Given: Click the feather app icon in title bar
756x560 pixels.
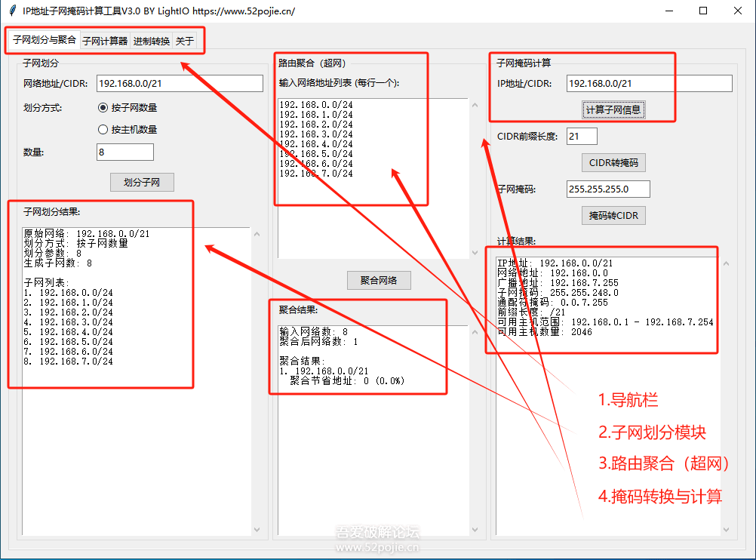Looking at the screenshot, I should pos(12,11).
